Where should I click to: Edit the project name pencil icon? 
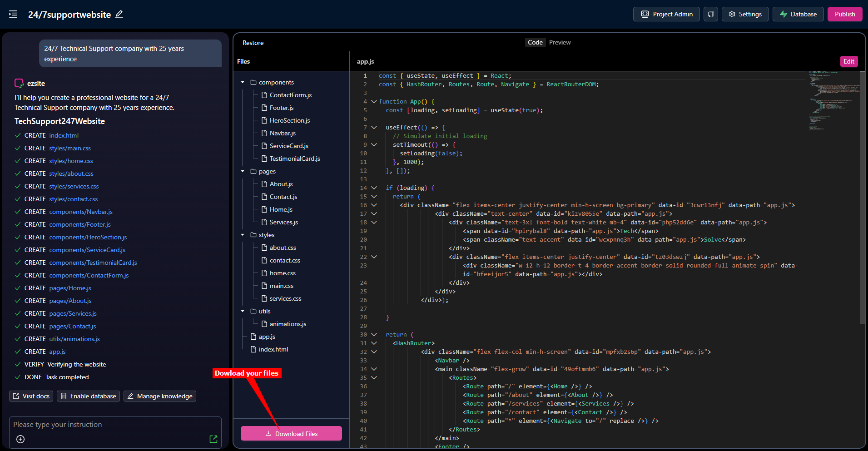pos(119,14)
